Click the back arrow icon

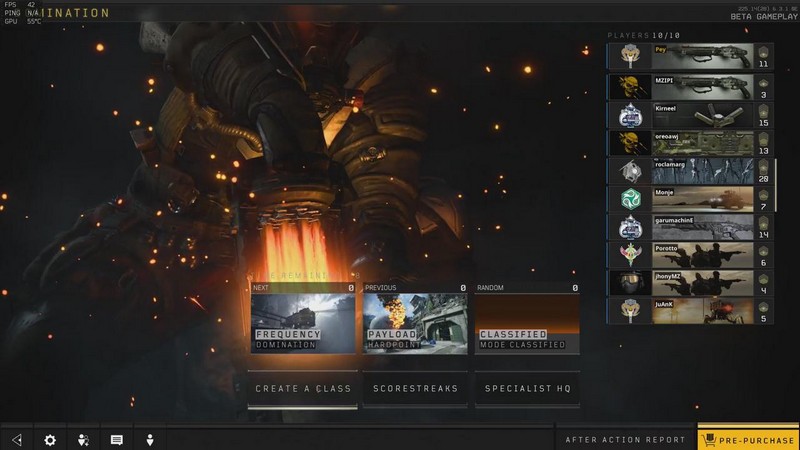point(17,439)
